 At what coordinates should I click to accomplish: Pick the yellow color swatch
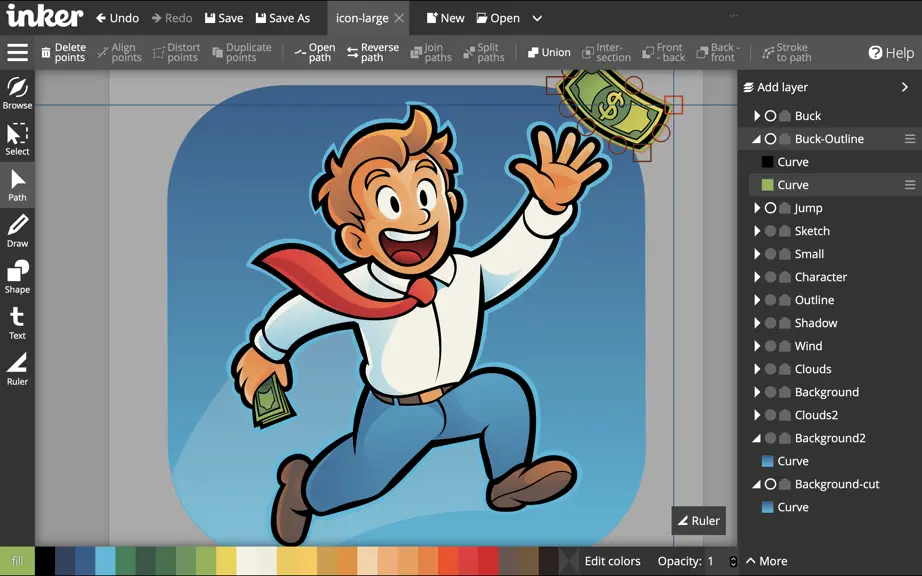pyautogui.click(x=226, y=561)
